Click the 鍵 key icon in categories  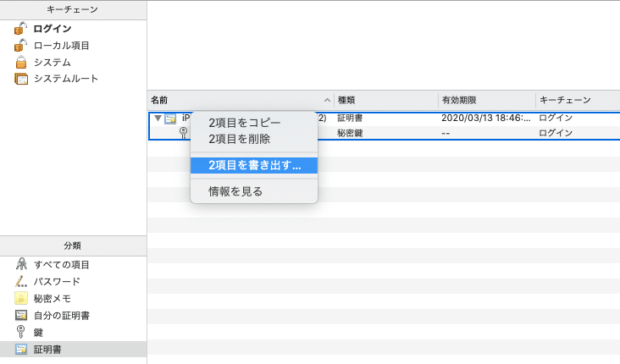[21, 332]
